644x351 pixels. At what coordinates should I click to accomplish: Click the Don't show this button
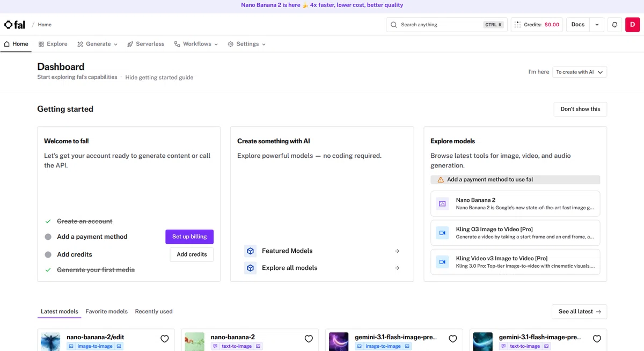pos(580,109)
